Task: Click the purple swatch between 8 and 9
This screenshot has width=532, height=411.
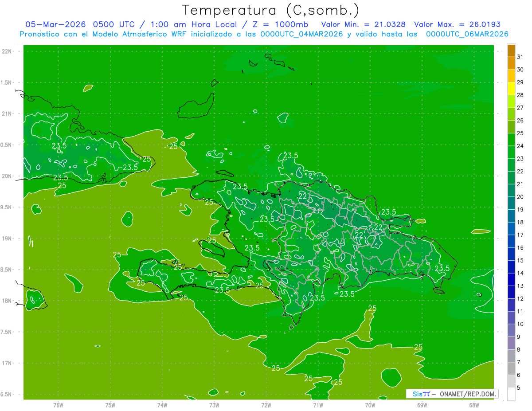Action: point(511,343)
